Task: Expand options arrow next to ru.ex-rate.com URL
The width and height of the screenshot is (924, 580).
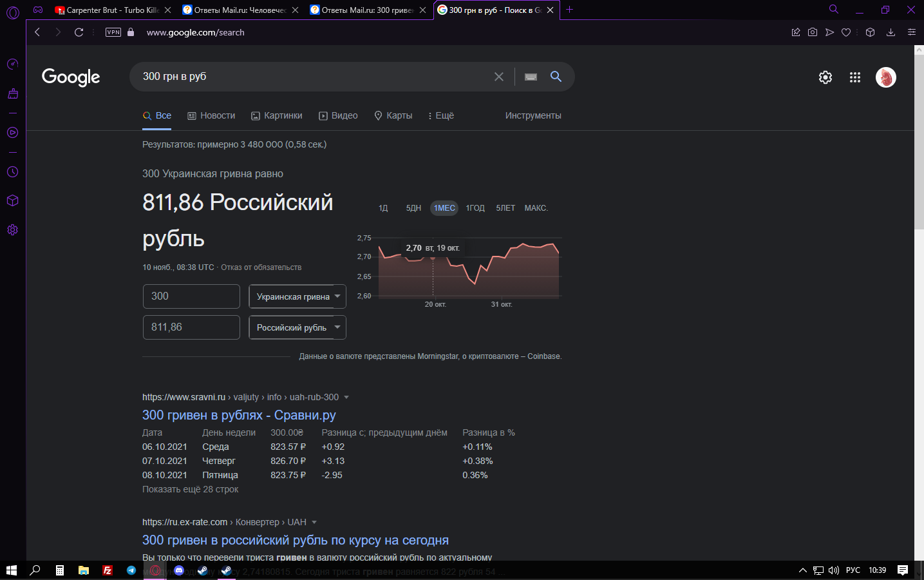Action: tap(314, 522)
